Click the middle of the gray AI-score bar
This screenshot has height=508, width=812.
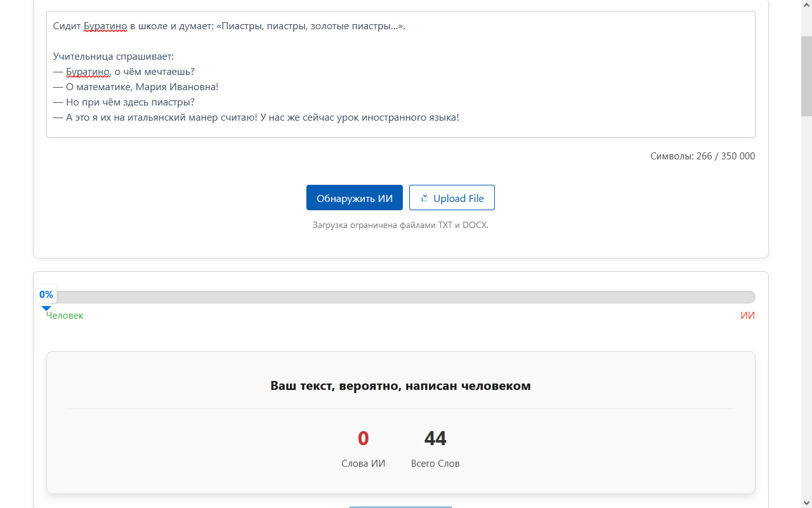coord(401,297)
